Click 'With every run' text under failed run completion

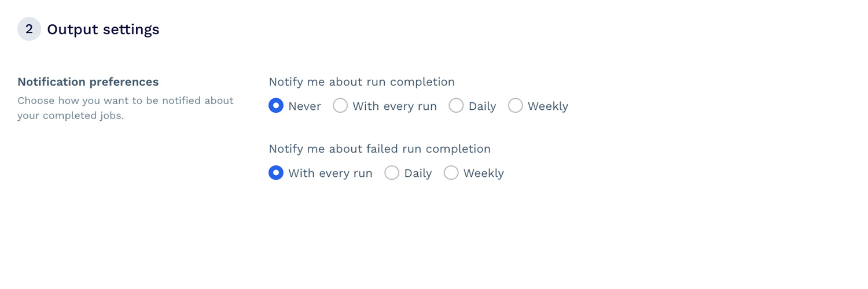tap(330, 173)
